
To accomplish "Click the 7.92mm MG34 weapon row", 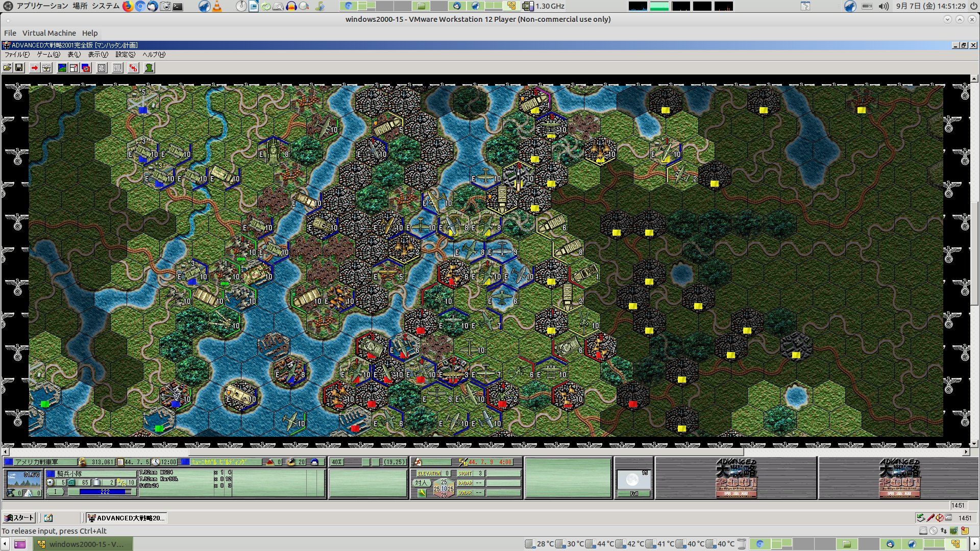I will click(185, 473).
